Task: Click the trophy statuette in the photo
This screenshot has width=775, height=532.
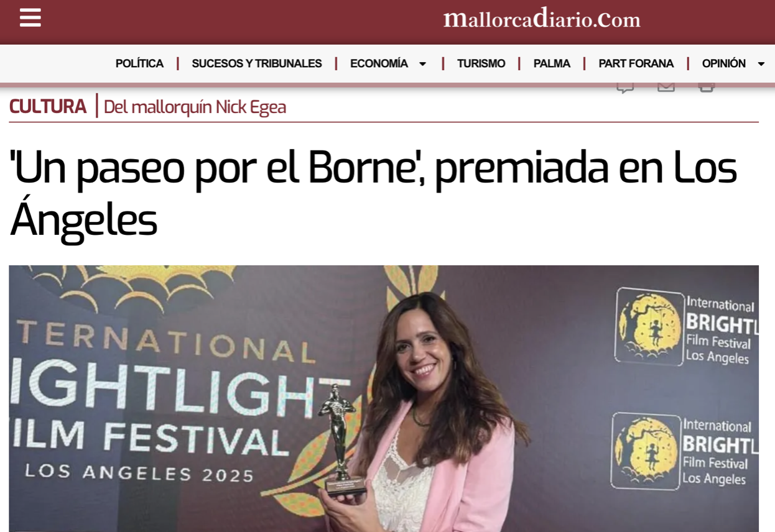Action: tap(340, 439)
